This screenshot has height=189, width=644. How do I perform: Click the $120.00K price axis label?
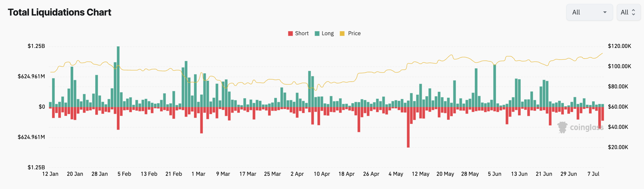coord(619,46)
